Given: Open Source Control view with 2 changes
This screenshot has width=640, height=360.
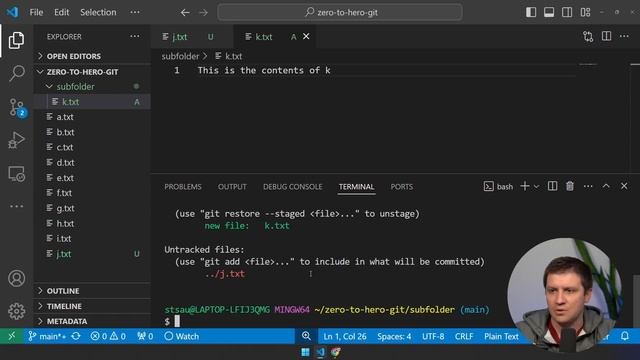Looking at the screenshot, I should (17, 107).
